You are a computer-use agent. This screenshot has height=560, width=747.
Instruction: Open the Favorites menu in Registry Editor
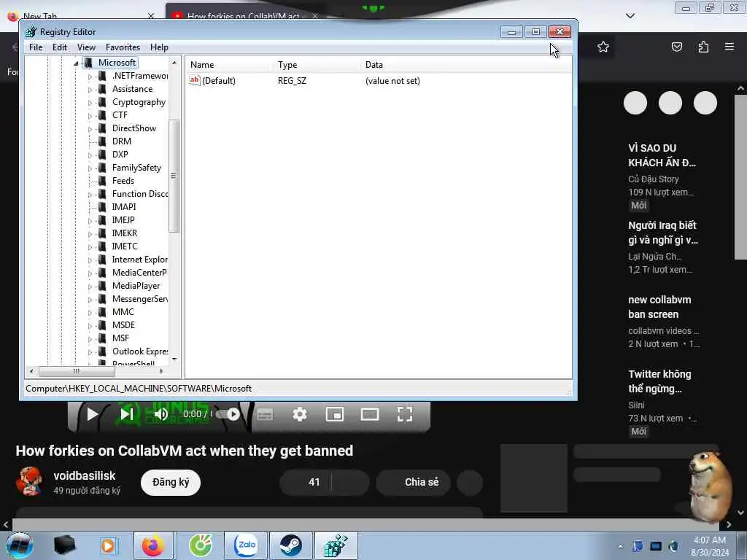(x=123, y=47)
